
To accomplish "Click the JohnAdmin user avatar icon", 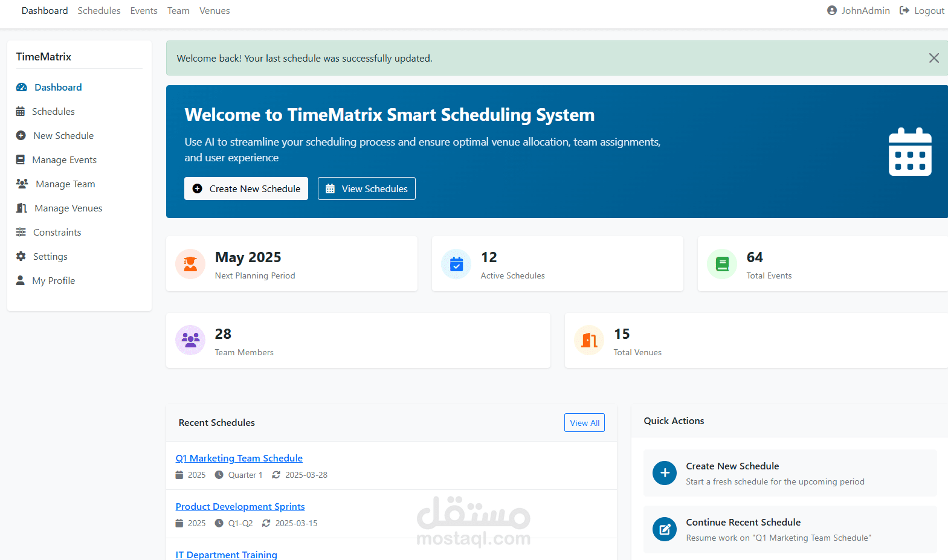I will coord(832,10).
